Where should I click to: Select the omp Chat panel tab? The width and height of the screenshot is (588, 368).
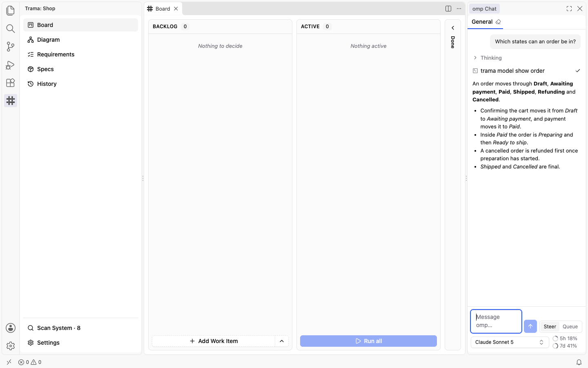pyautogui.click(x=484, y=9)
